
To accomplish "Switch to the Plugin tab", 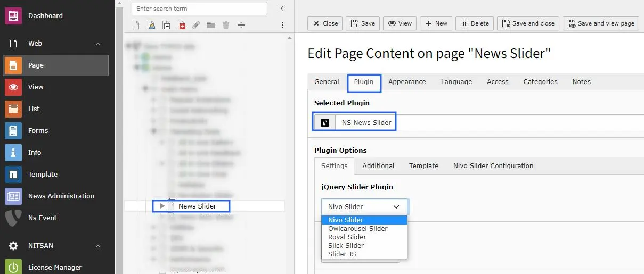I will point(364,82).
